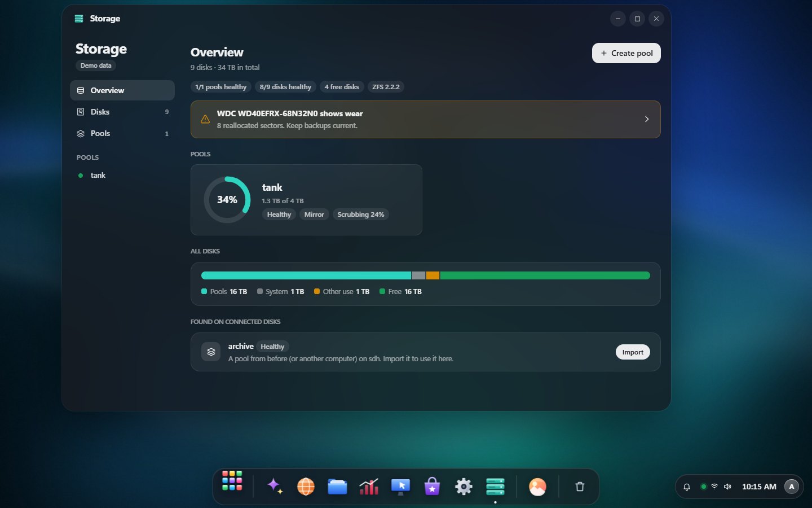The height and width of the screenshot is (508, 812).
Task: Open the app store bag in dock
Action: point(432,486)
